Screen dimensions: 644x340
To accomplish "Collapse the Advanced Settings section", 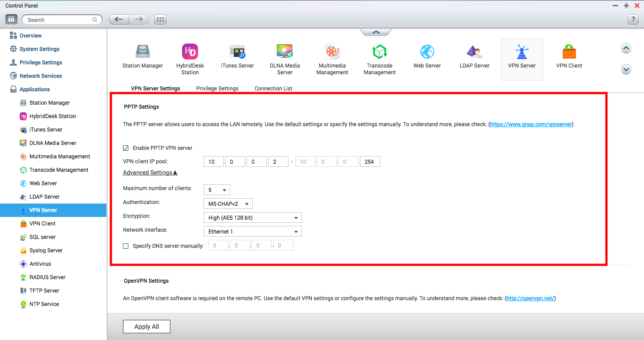I will 150,173.
